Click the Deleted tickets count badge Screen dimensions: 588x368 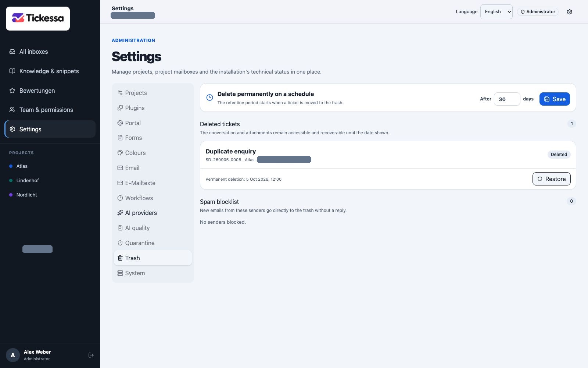click(571, 124)
